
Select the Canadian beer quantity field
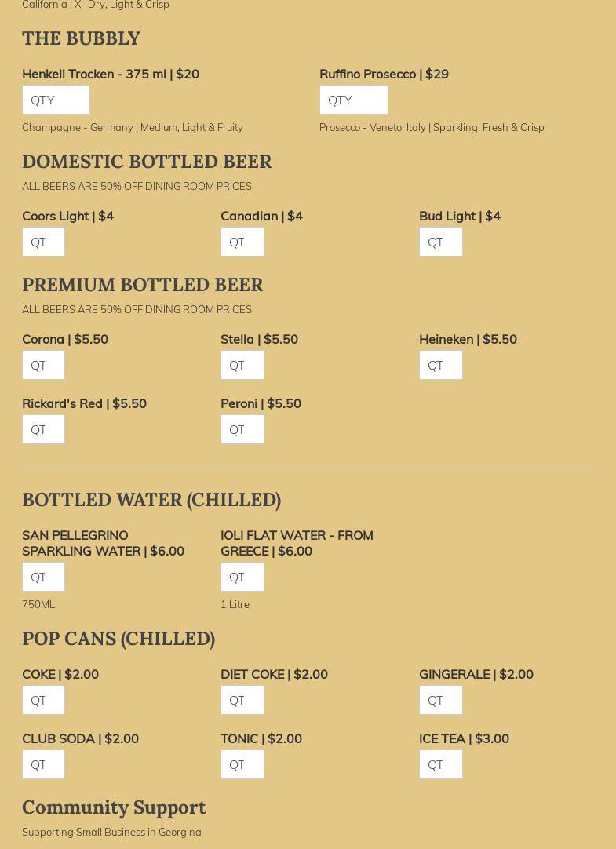pyautogui.click(x=242, y=242)
